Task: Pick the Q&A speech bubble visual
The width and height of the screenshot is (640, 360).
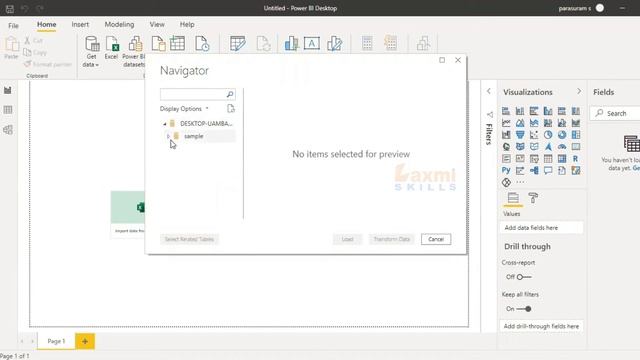Action: coord(548,170)
